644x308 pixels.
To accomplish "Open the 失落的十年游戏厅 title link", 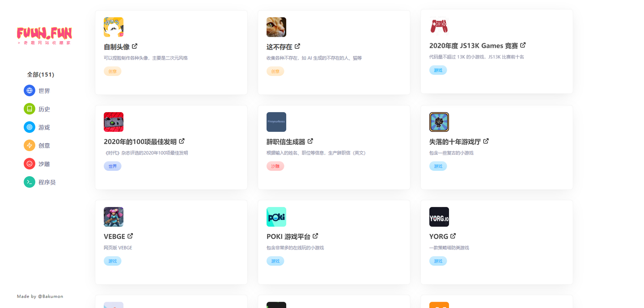I will tap(455, 142).
